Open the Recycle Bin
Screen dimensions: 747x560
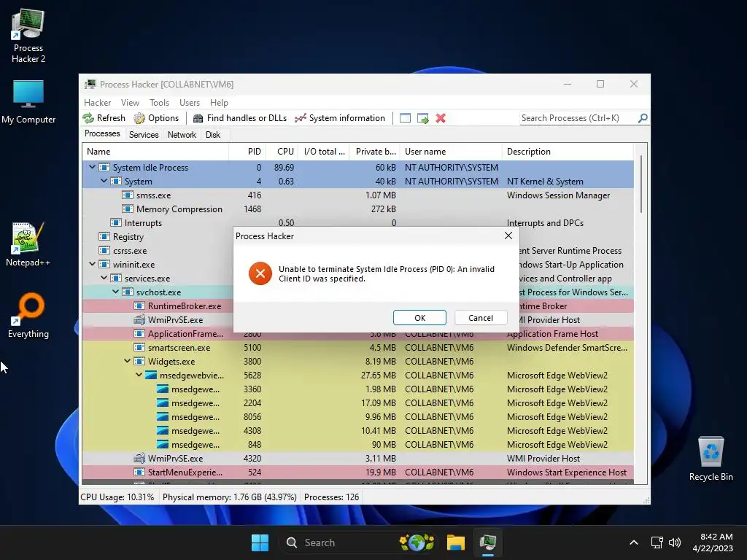tap(711, 459)
